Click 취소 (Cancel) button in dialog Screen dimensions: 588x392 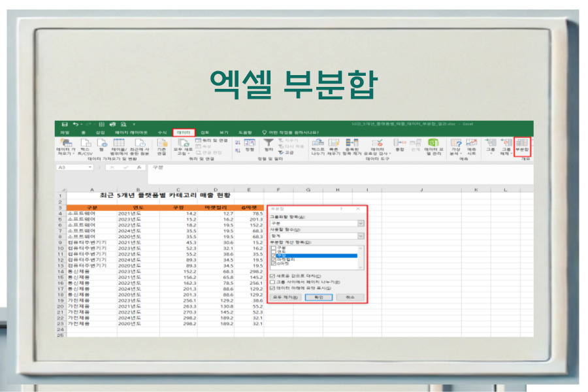[350, 297]
